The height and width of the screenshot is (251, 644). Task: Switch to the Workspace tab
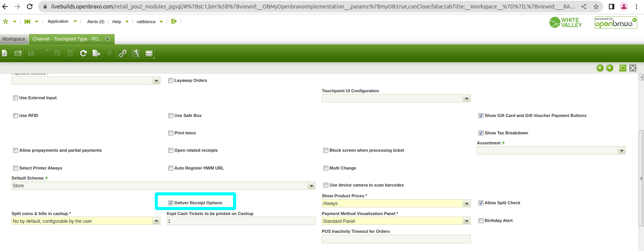(x=14, y=39)
